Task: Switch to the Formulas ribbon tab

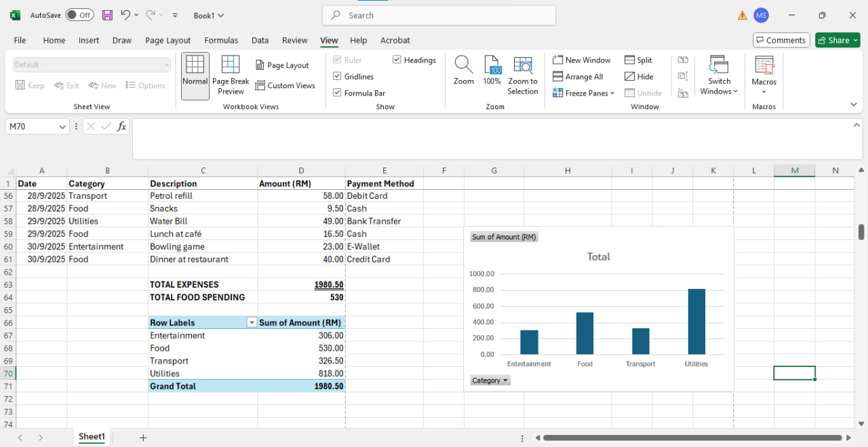Action: 221,40
